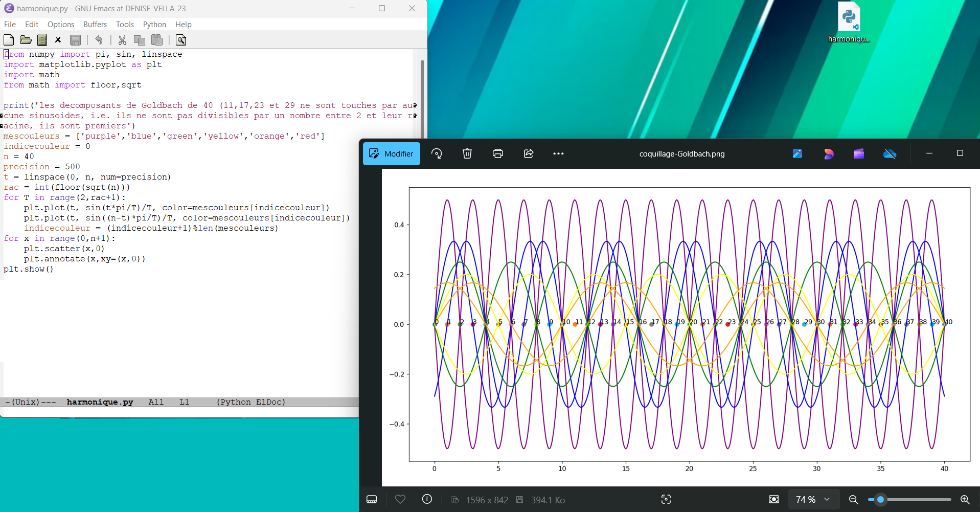Expand the three-dots more options menu

pyautogui.click(x=558, y=153)
